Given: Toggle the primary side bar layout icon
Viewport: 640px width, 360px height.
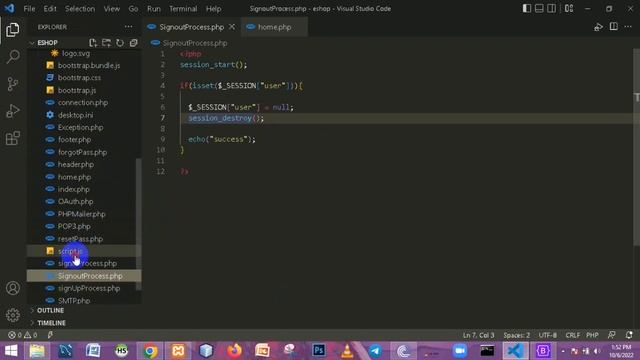Looking at the screenshot, I should click(x=527, y=9).
